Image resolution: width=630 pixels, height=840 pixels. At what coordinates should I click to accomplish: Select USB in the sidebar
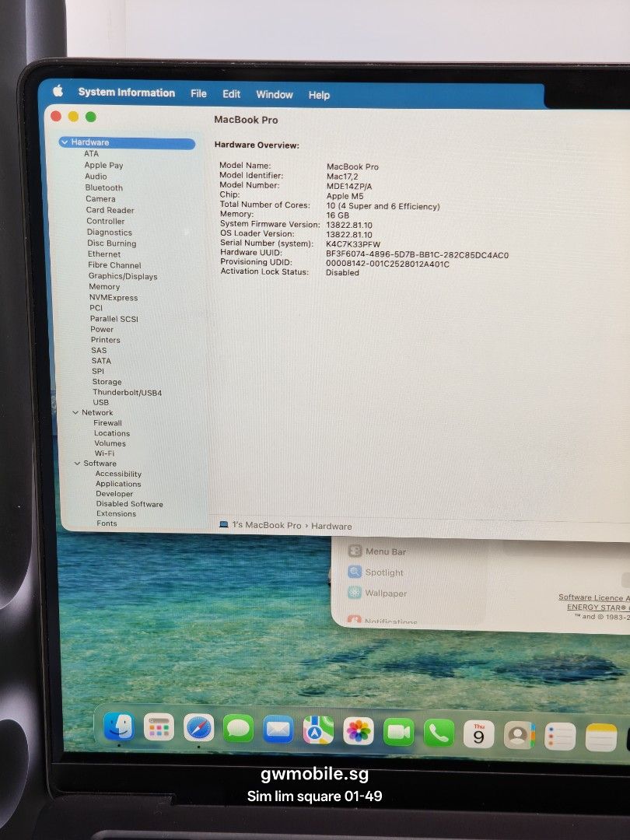100,402
